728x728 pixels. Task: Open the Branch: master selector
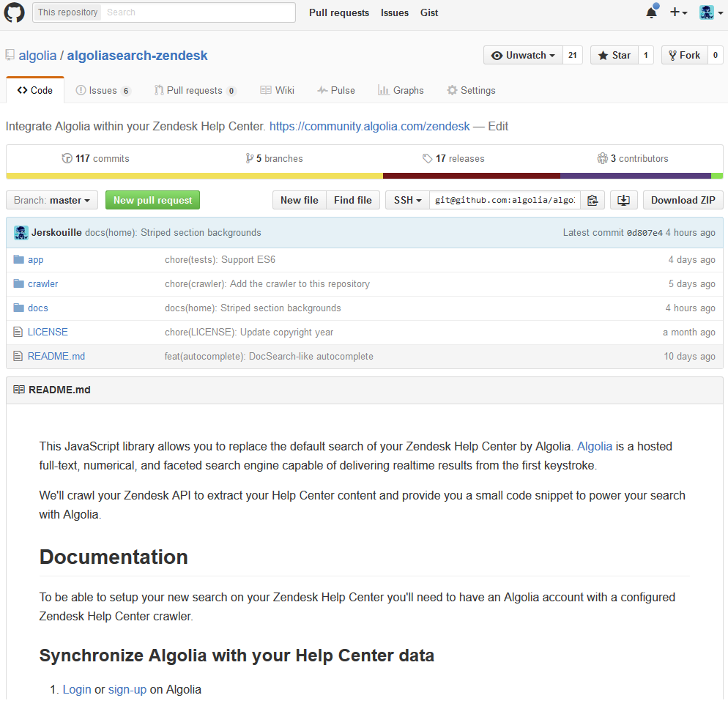point(52,200)
